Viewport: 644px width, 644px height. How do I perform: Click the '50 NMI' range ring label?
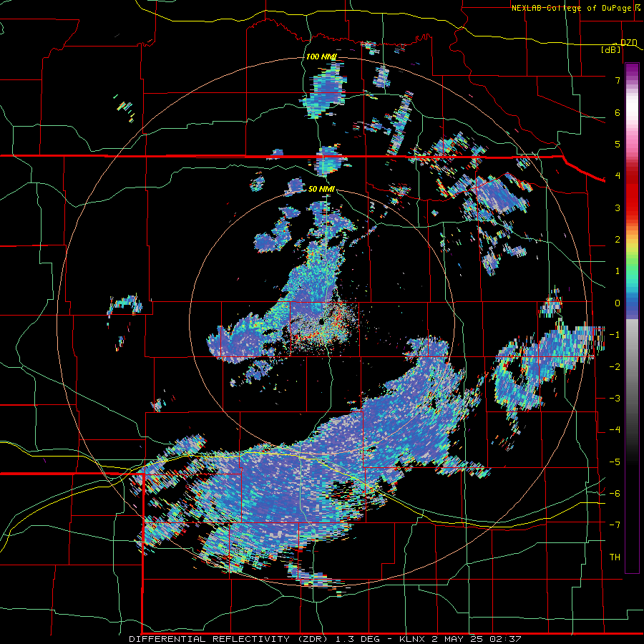321,189
